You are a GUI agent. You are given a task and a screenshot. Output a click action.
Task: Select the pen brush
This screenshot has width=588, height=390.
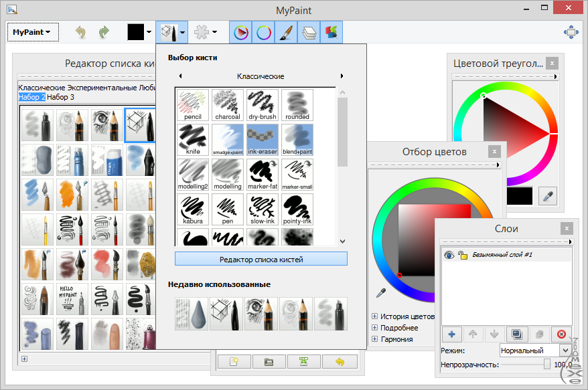point(228,209)
